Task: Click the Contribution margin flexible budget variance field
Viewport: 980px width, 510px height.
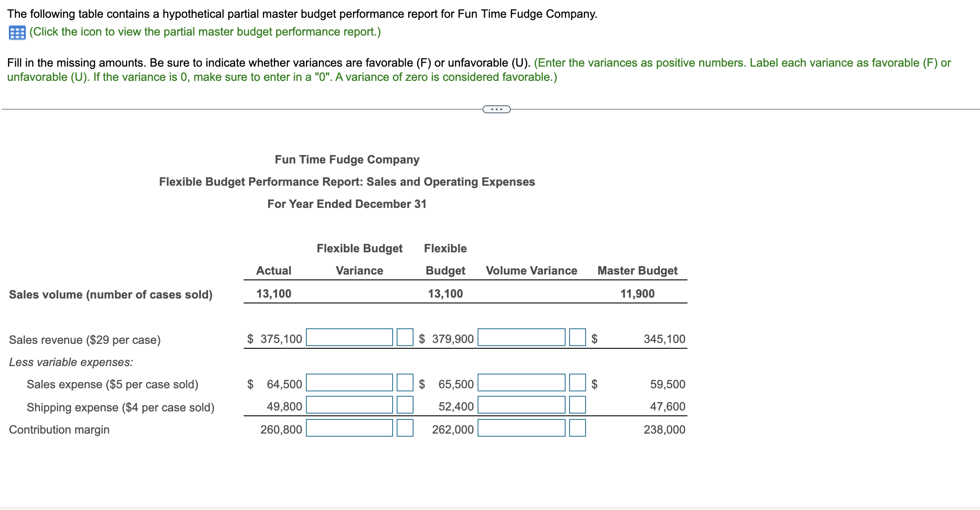Action: tap(349, 428)
